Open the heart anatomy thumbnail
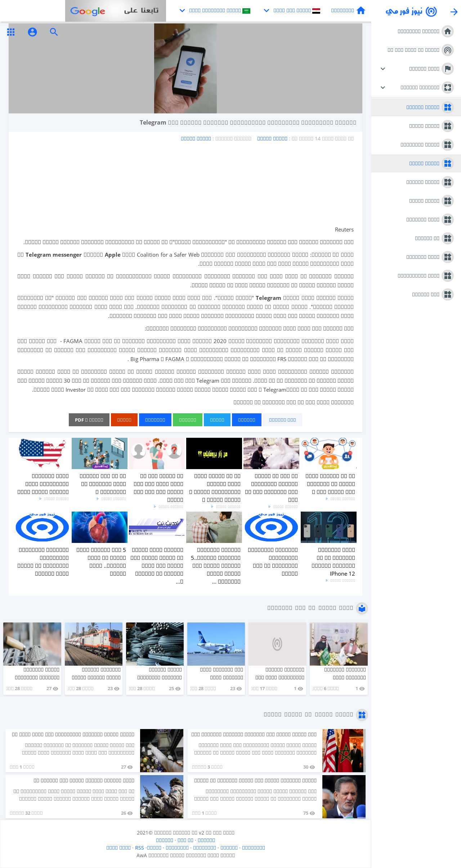 [99, 527]
